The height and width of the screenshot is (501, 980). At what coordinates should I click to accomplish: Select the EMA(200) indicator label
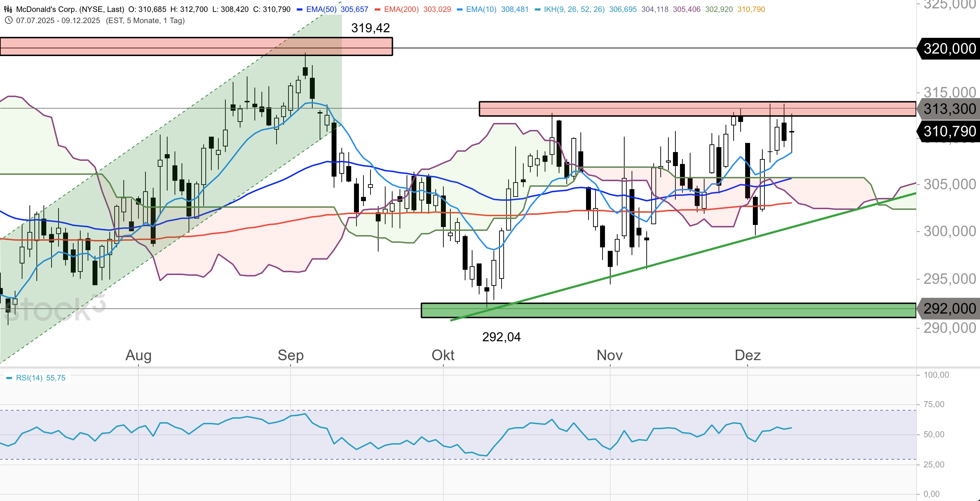point(401,9)
